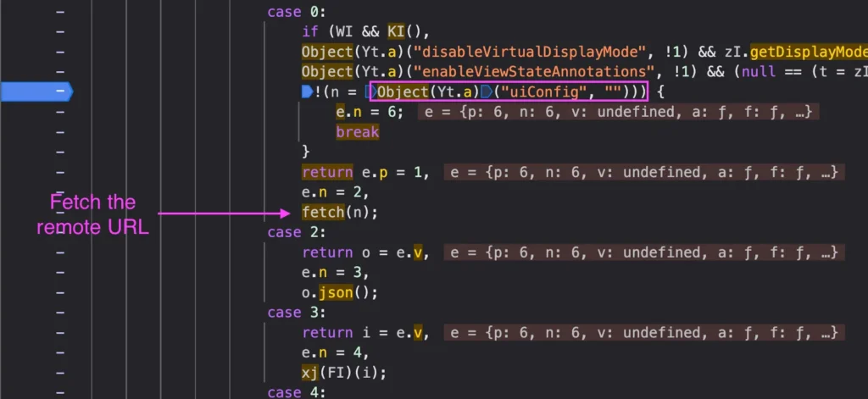
Task: Click gutter dash beside the "case 2:" line
Action: coord(59,232)
